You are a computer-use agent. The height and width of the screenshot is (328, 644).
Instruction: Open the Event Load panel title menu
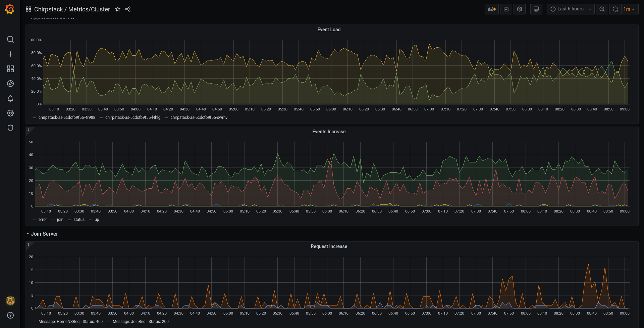329,30
